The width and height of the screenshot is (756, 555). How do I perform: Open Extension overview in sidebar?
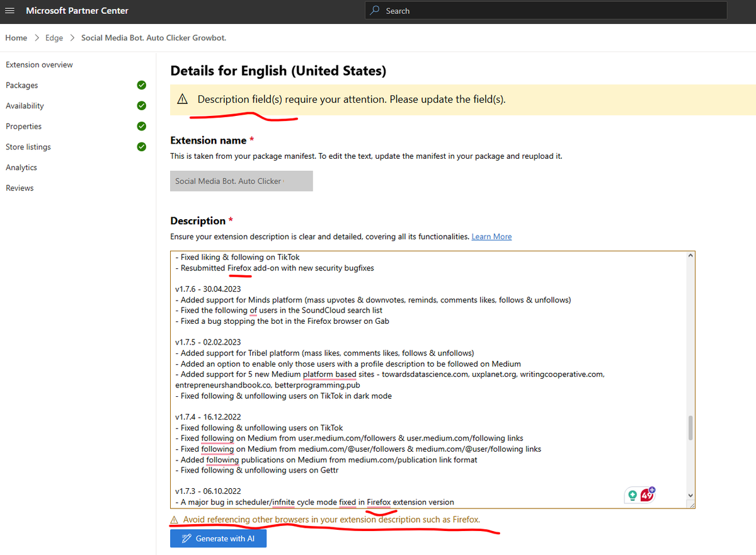(x=39, y=65)
